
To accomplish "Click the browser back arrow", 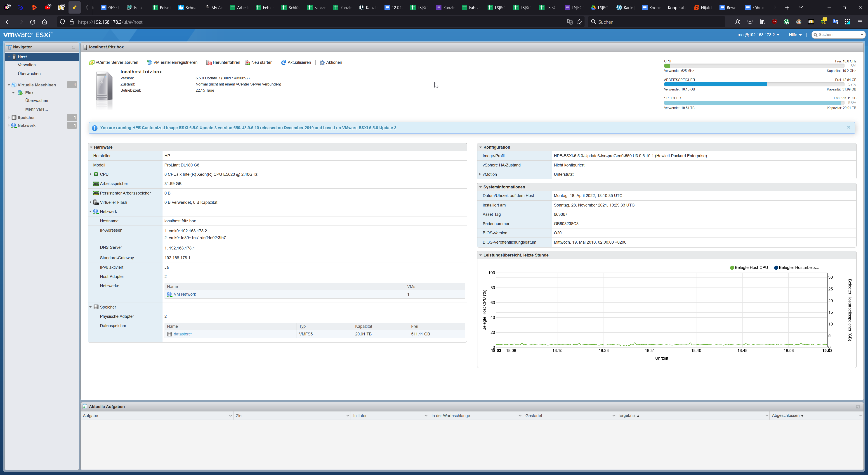I will (8, 22).
